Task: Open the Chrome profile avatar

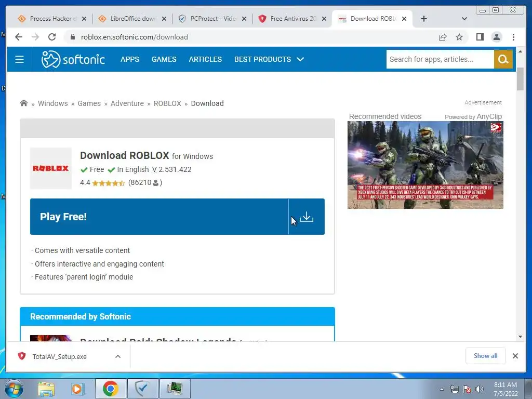Action: click(x=496, y=37)
